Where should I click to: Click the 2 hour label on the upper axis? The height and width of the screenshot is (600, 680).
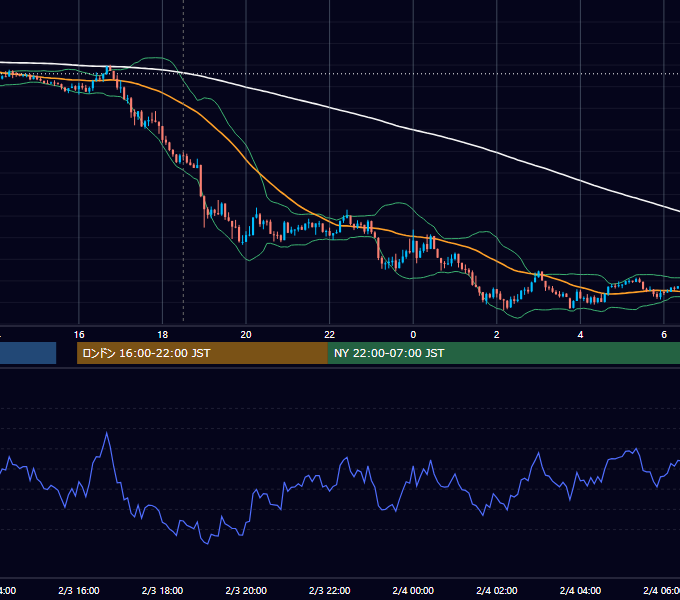point(497,335)
